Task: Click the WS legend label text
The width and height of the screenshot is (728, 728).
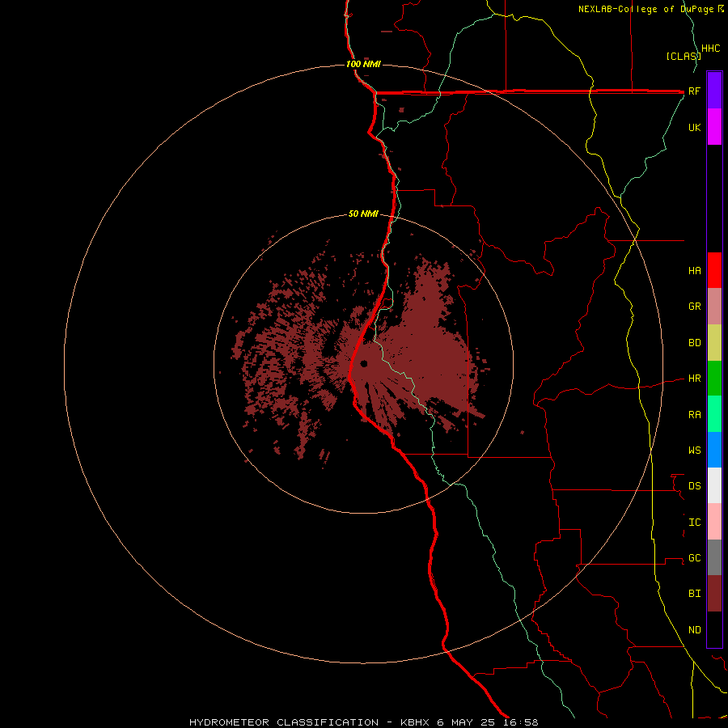Action: point(694,450)
